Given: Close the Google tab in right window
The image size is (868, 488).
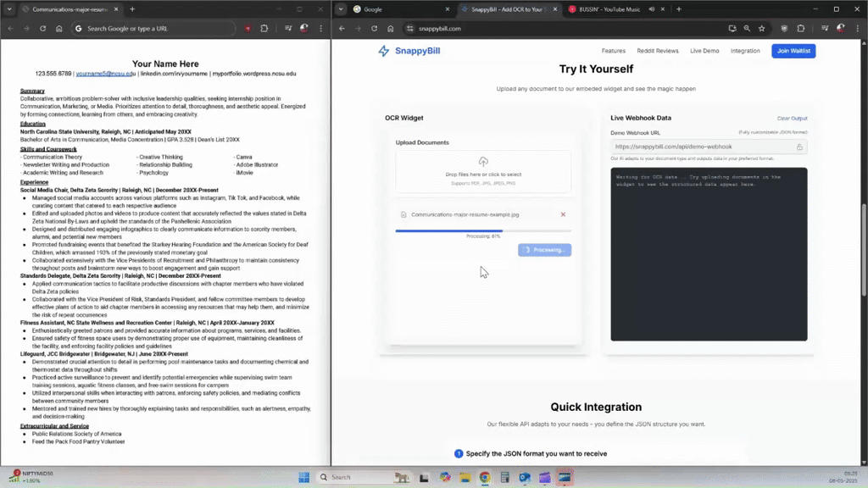Looking at the screenshot, I should coord(448,9).
